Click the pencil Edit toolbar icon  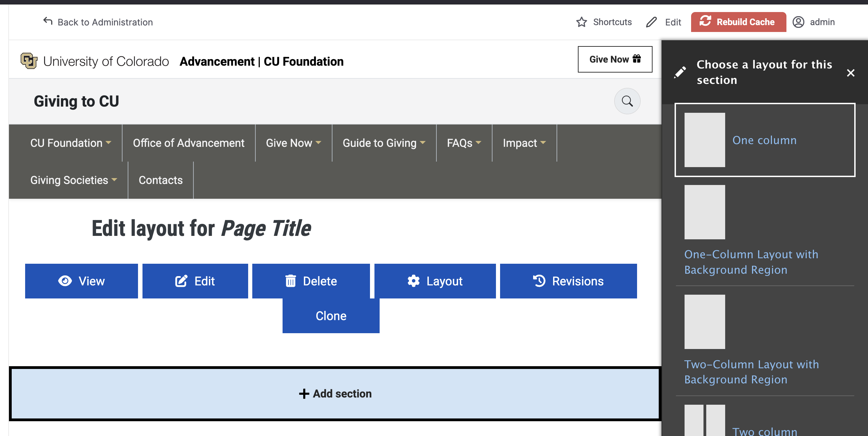[x=652, y=22]
